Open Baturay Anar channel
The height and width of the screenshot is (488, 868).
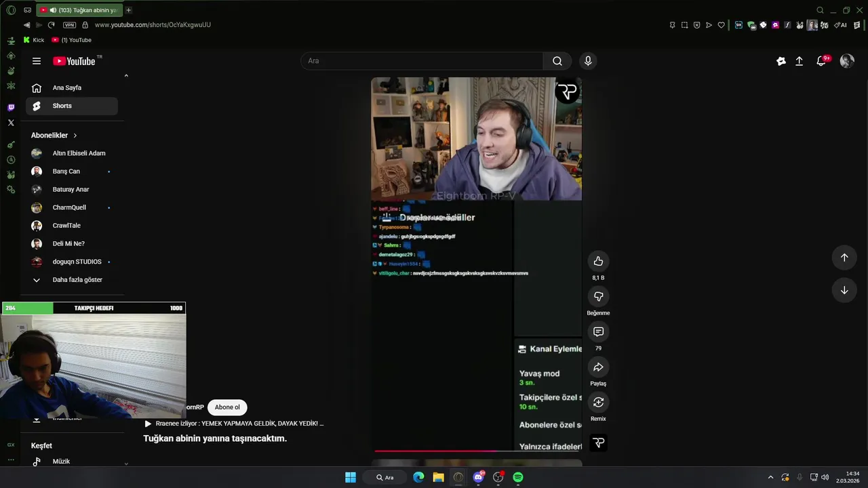72,190
